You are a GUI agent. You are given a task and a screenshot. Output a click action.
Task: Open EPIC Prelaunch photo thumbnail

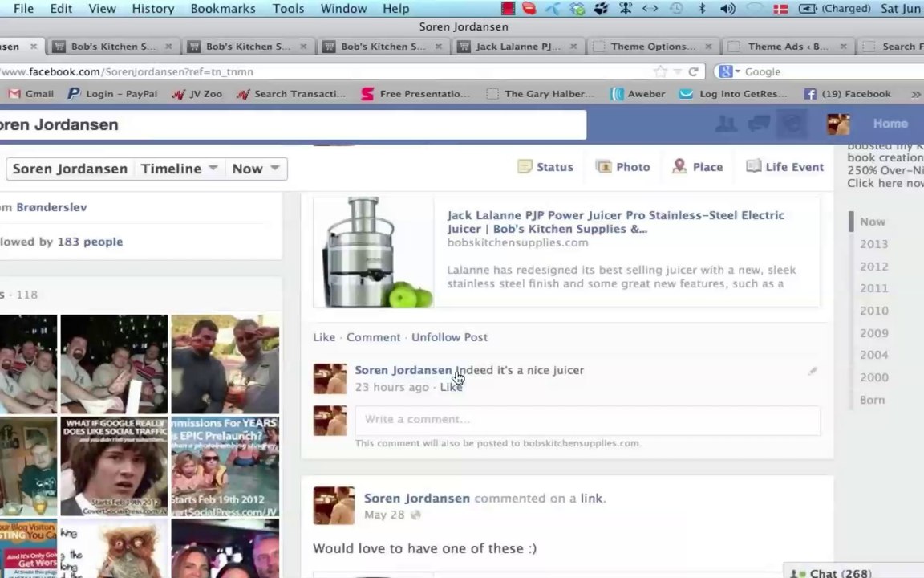pos(225,466)
